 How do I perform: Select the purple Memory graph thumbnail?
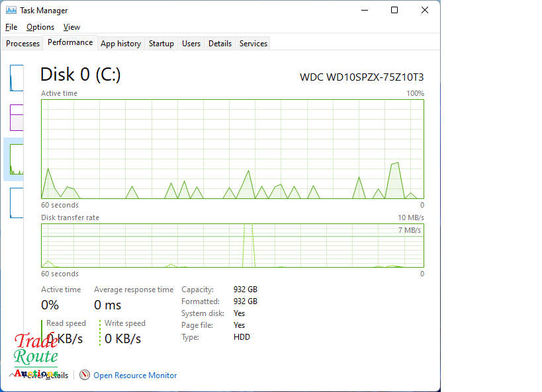coord(16,118)
